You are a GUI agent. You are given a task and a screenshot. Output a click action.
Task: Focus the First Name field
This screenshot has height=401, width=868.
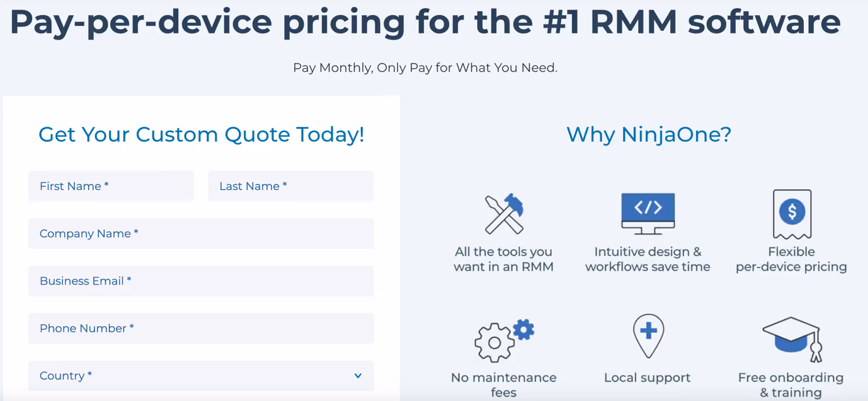[x=111, y=186]
